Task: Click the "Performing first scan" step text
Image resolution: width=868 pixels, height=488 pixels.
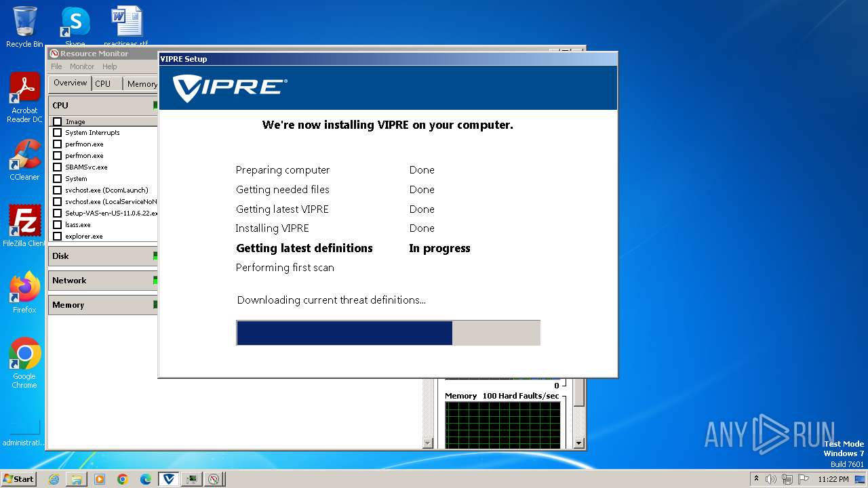Action: 285,268
